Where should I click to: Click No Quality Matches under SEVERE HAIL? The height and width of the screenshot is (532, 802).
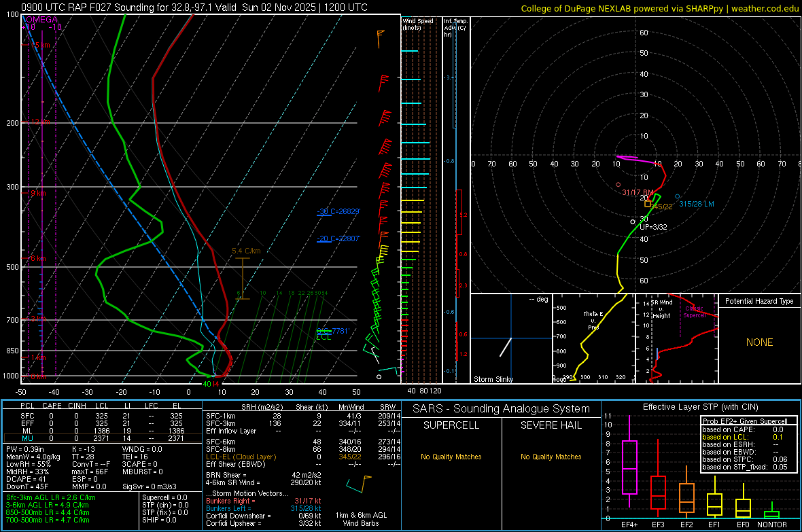point(551,457)
